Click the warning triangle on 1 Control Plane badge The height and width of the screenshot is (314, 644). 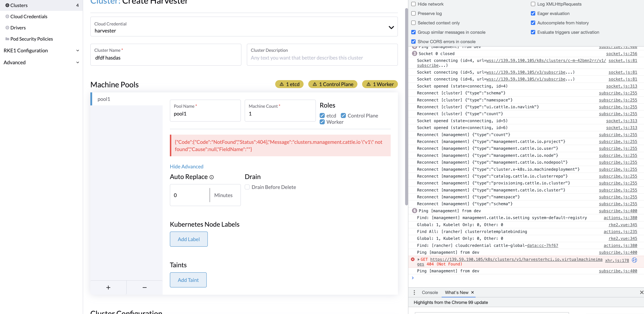(x=315, y=84)
